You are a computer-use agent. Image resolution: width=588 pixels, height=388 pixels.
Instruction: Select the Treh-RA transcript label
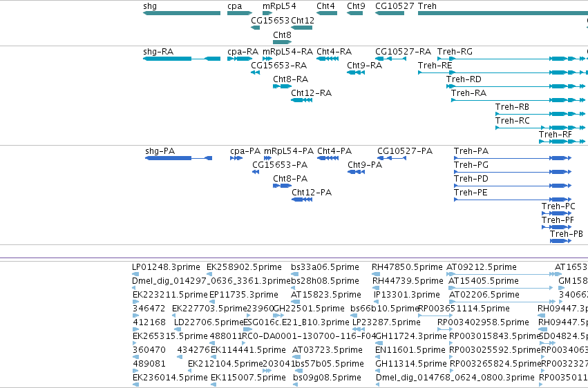click(x=468, y=93)
